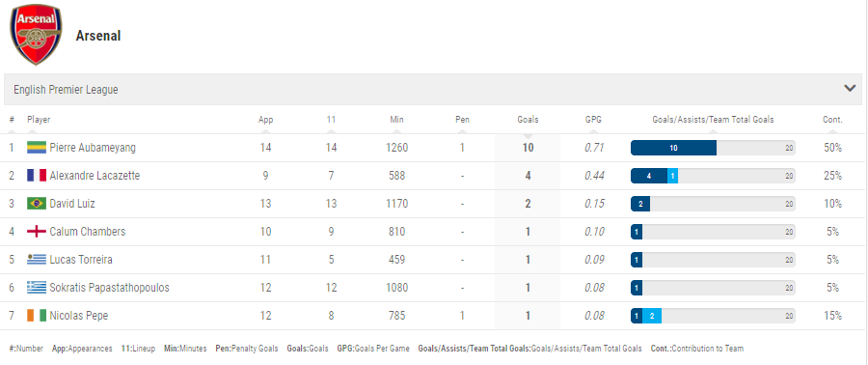The height and width of the screenshot is (365, 868).
Task: Click Aubameyang's dark blue goals progress bar
Action: point(674,148)
